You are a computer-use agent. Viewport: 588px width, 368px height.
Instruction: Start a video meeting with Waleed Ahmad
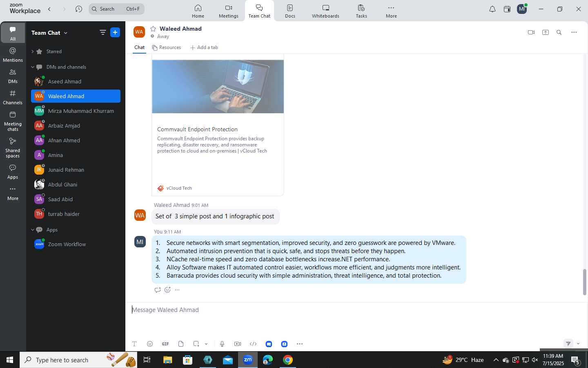(531, 32)
